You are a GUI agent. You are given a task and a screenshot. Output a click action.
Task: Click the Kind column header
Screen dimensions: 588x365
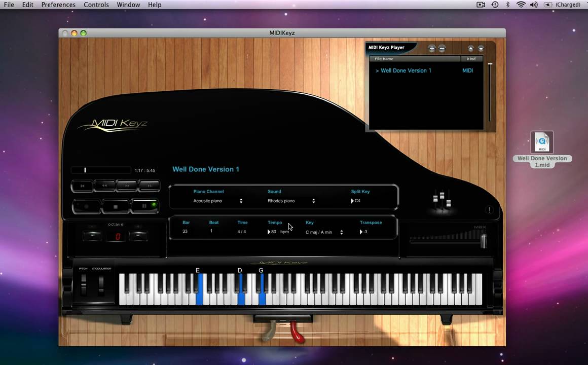[x=471, y=59]
